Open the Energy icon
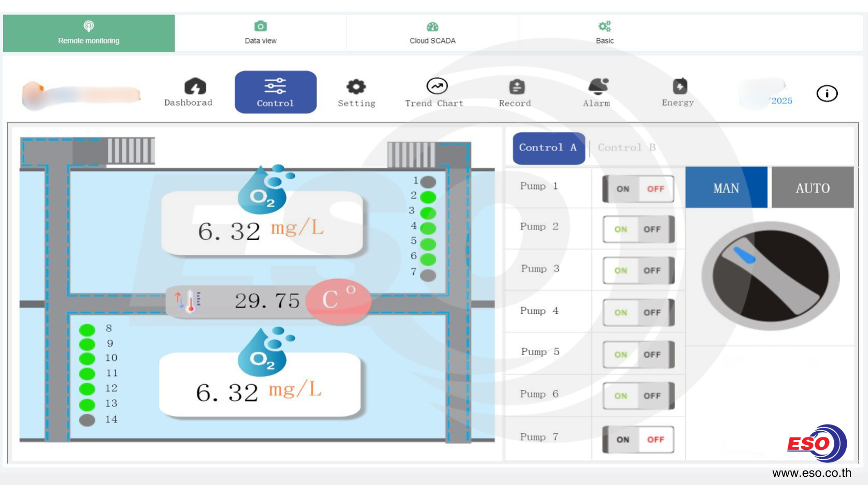The height and width of the screenshot is (497, 868). pos(679,86)
